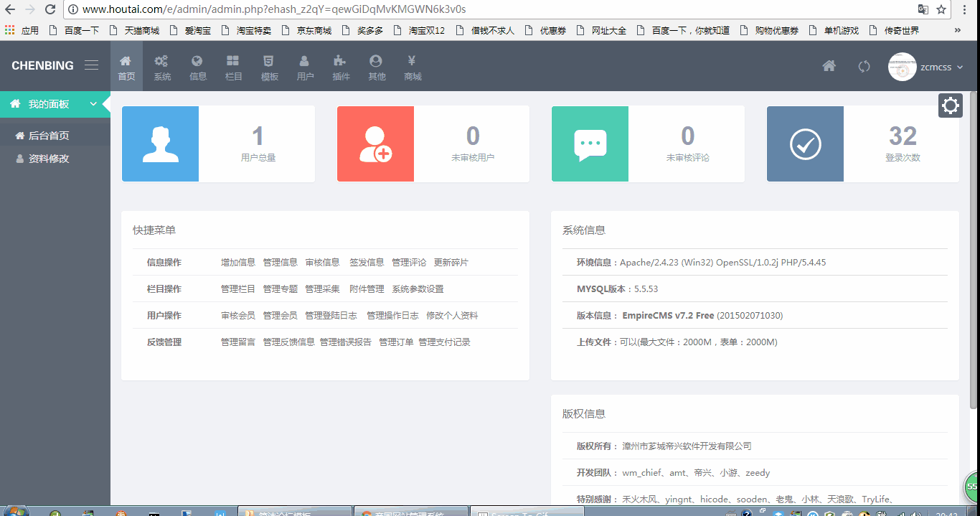Click the red 未审核用户 add-user icon
Image resolution: width=980 pixels, height=516 pixels.
point(375,144)
